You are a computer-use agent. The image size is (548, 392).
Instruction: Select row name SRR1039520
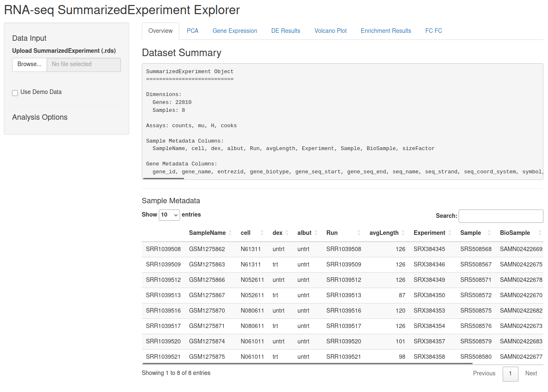163,341
